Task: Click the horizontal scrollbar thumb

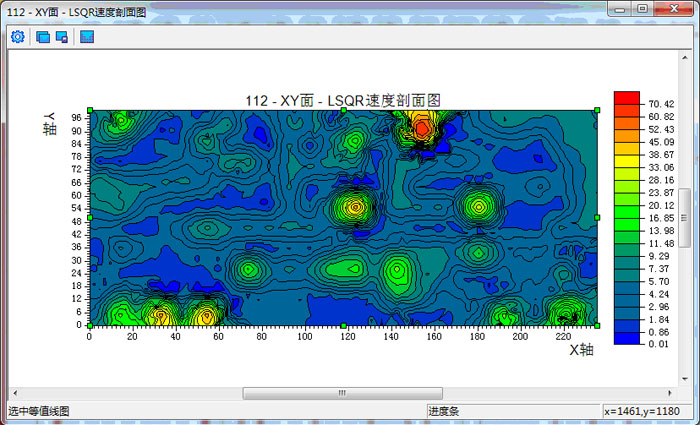Action: 341,393
